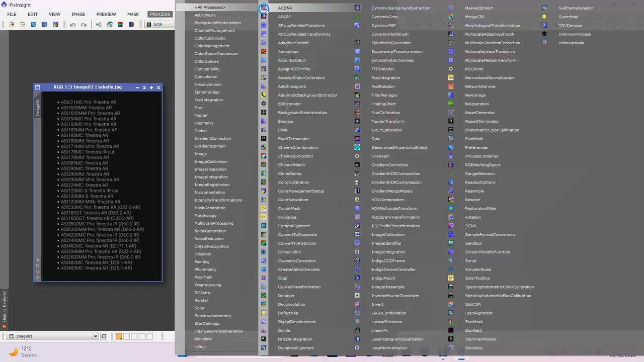The image size is (644, 362).
Task: Click the icon beside NarrowbandNormalization
Action: [451, 77]
